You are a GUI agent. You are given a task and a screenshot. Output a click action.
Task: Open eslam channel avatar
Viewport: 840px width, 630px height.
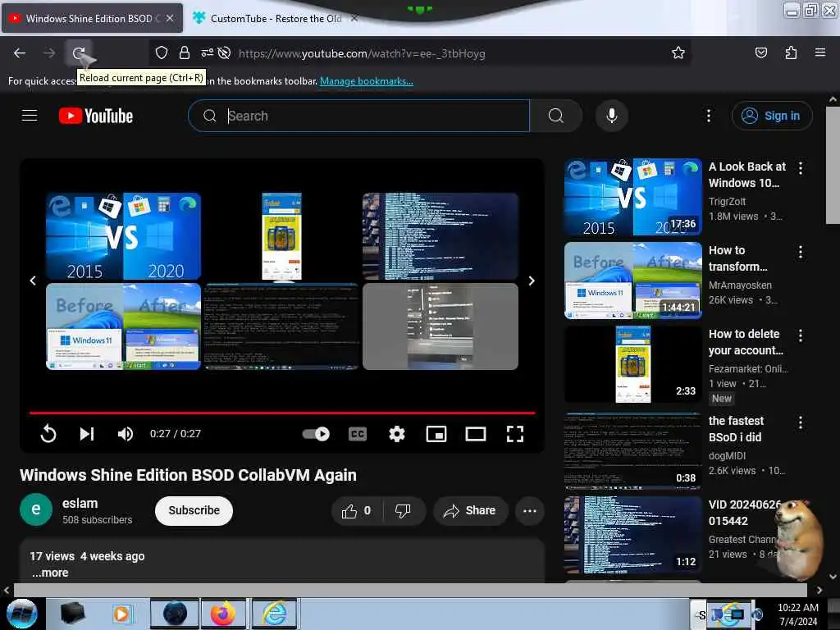pyautogui.click(x=36, y=509)
